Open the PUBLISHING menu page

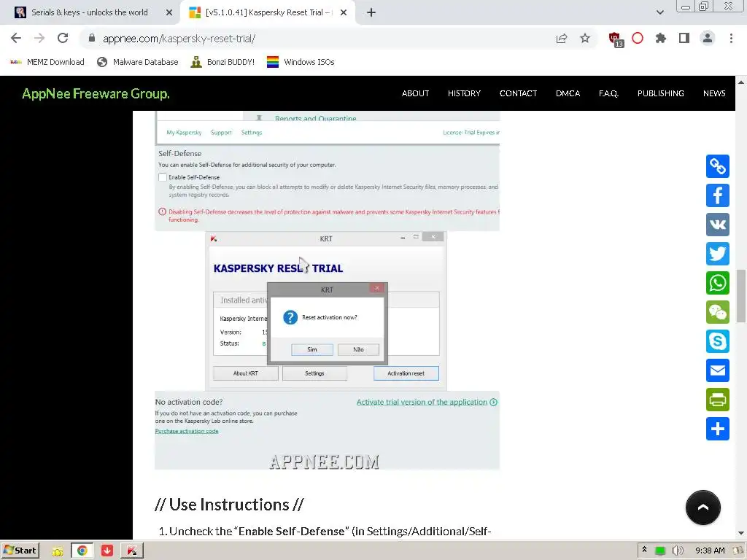660,93
